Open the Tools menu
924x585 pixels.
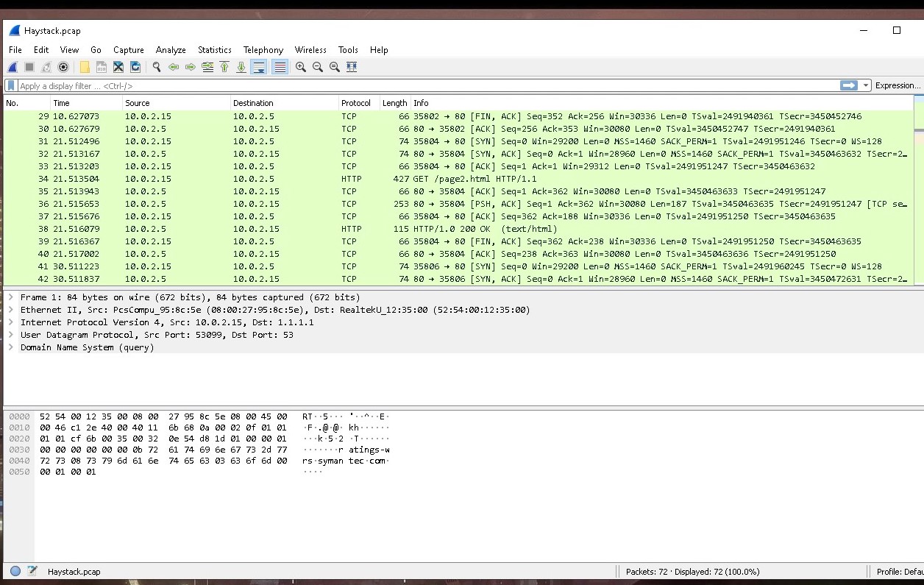pyautogui.click(x=348, y=50)
